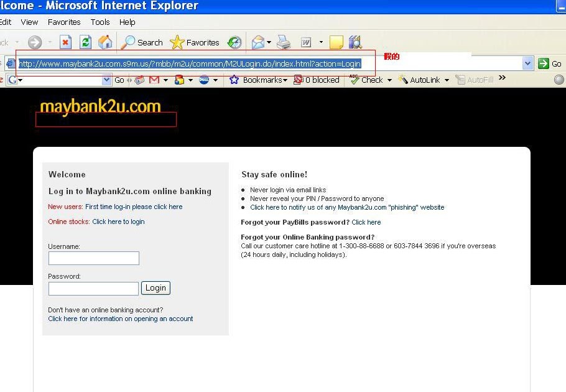This screenshot has height=392, width=566.
Task: Click the Mail envelope icon
Action: [257, 42]
